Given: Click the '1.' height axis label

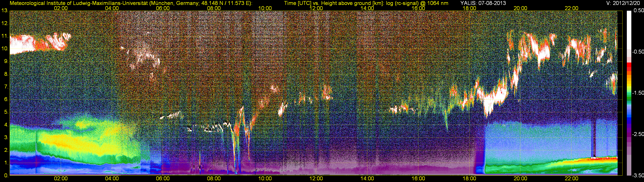Looking at the screenshot, I should pyautogui.click(x=6, y=163).
